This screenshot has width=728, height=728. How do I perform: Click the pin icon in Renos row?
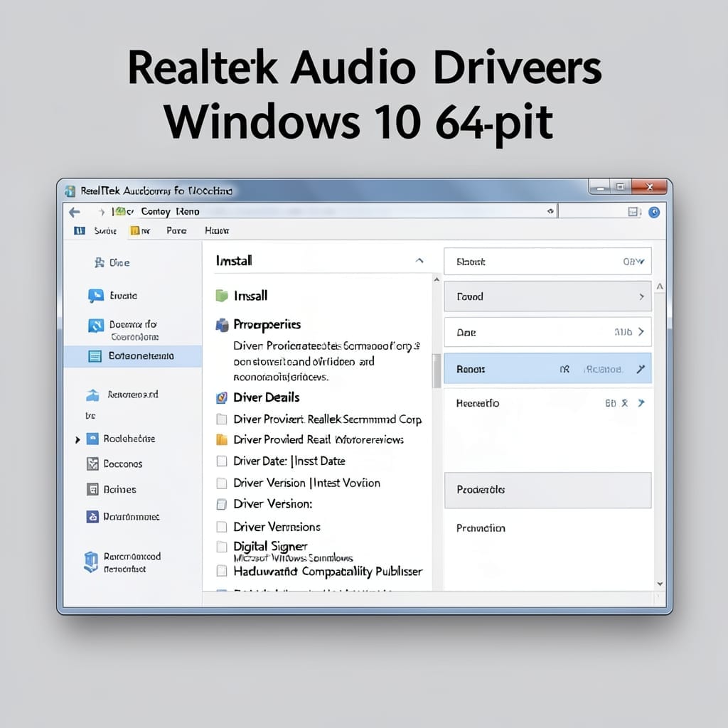641,369
